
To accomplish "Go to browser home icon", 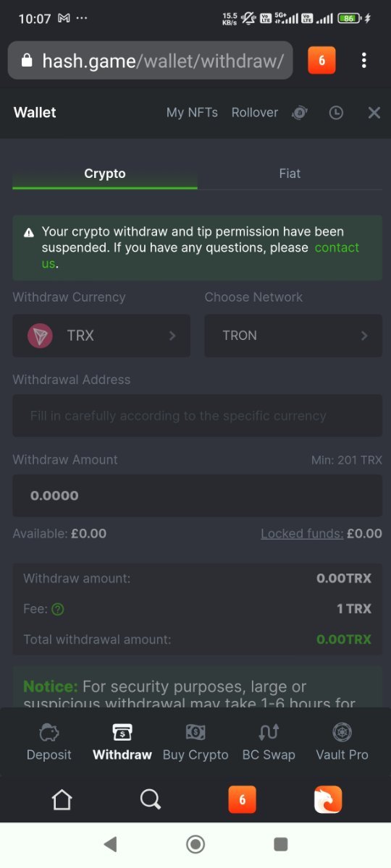I will [62, 799].
